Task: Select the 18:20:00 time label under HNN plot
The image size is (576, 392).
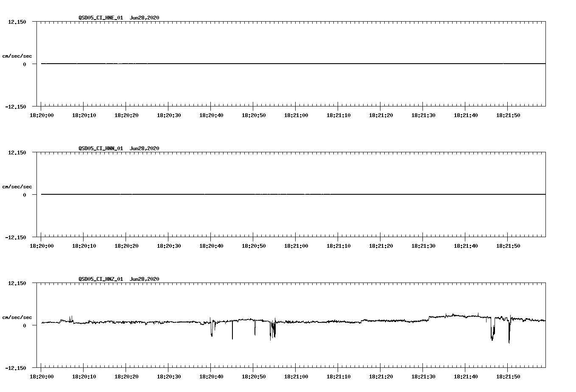Action: pyautogui.click(x=42, y=246)
